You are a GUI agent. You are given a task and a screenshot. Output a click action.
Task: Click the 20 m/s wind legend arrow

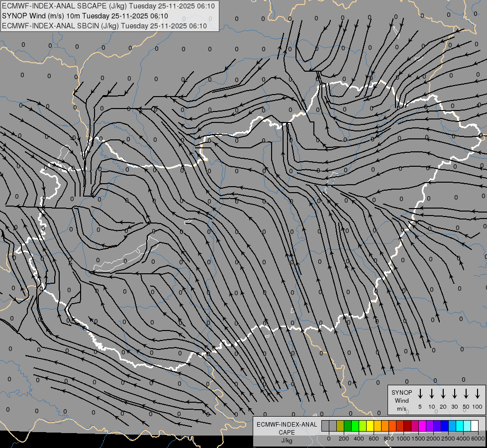point(443,393)
